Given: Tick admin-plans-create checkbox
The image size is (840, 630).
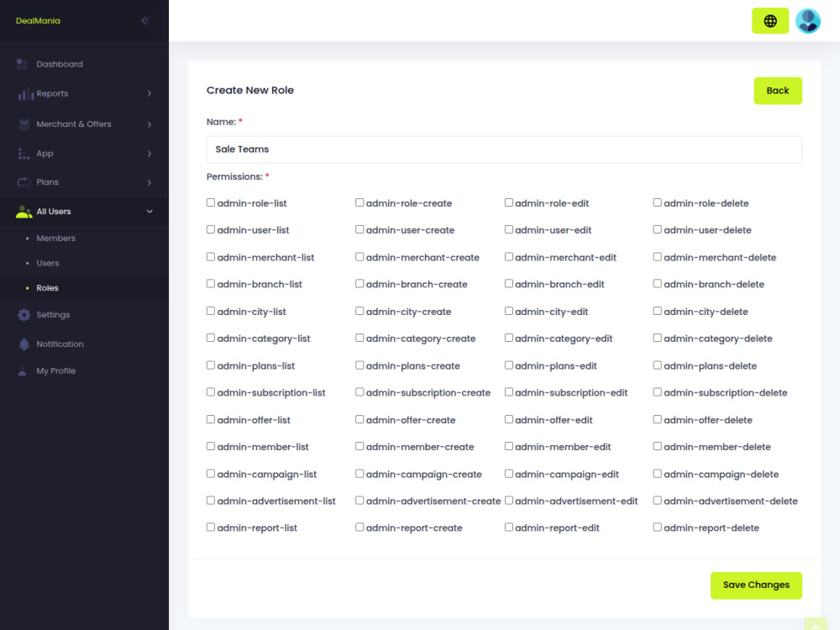Looking at the screenshot, I should (x=360, y=365).
